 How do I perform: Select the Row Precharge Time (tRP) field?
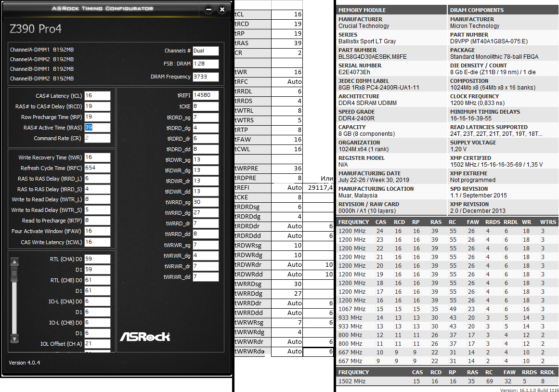(97, 117)
